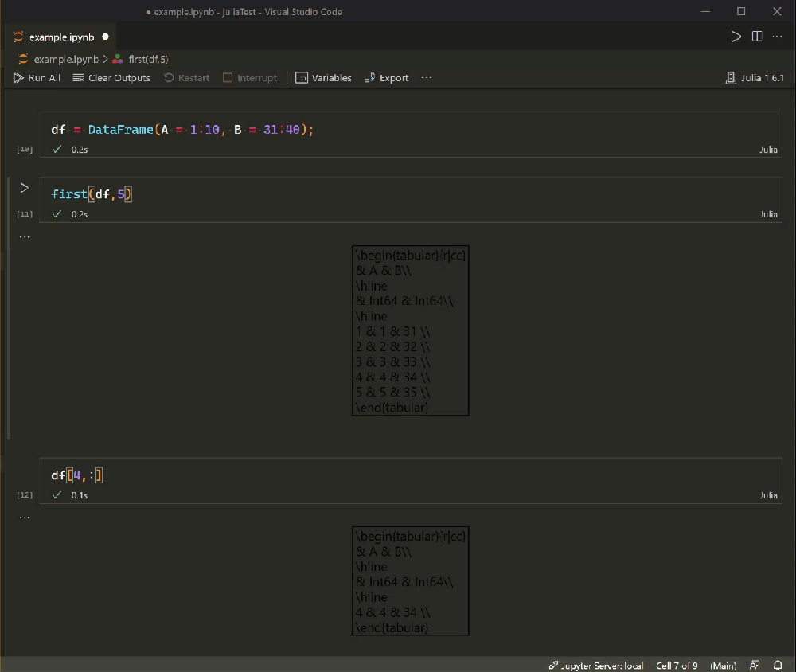Viewport: 796px width, 672px height.
Task: Click the Jupyter Server: local icon
Action: 595,665
